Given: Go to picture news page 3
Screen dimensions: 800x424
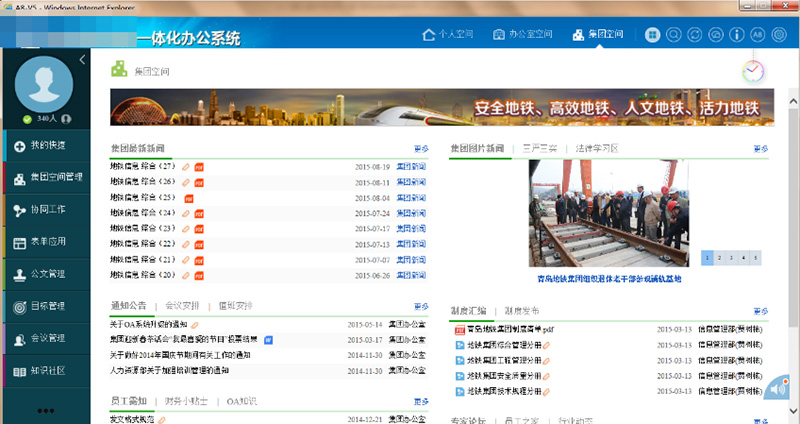Looking at the screenshot, I should 731,258.
